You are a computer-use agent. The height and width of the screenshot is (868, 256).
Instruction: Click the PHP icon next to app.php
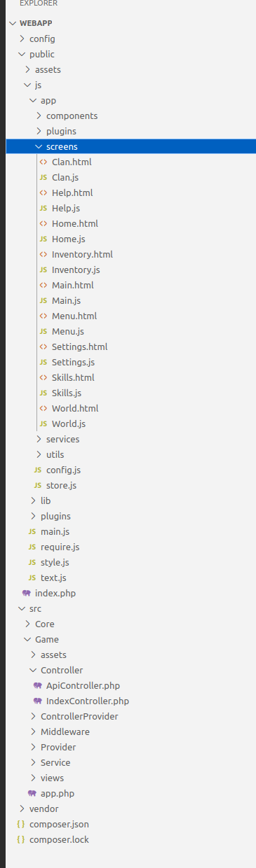(32, 793)
